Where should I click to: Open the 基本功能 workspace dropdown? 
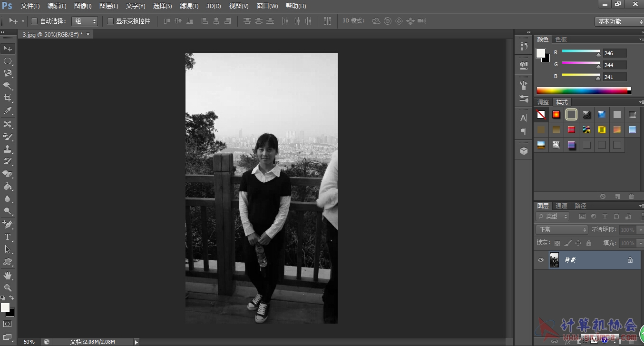619,21
